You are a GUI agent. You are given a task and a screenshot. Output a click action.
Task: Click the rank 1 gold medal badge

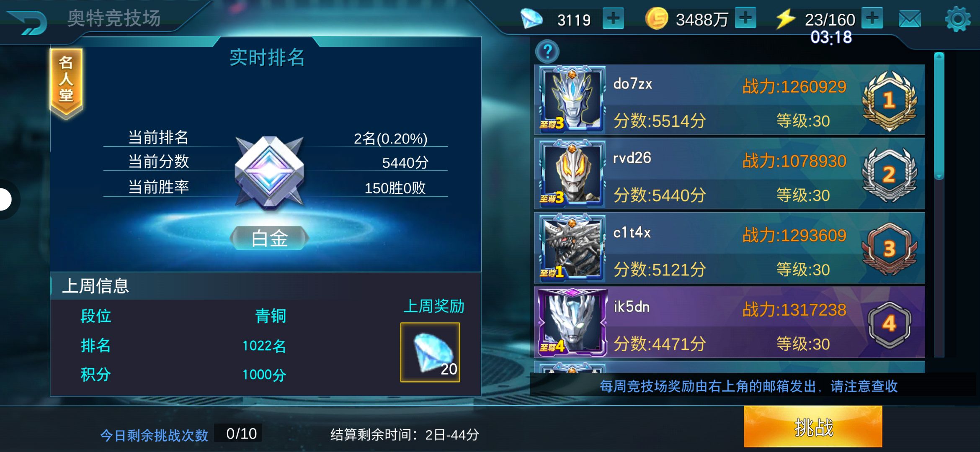click(889, 100)
